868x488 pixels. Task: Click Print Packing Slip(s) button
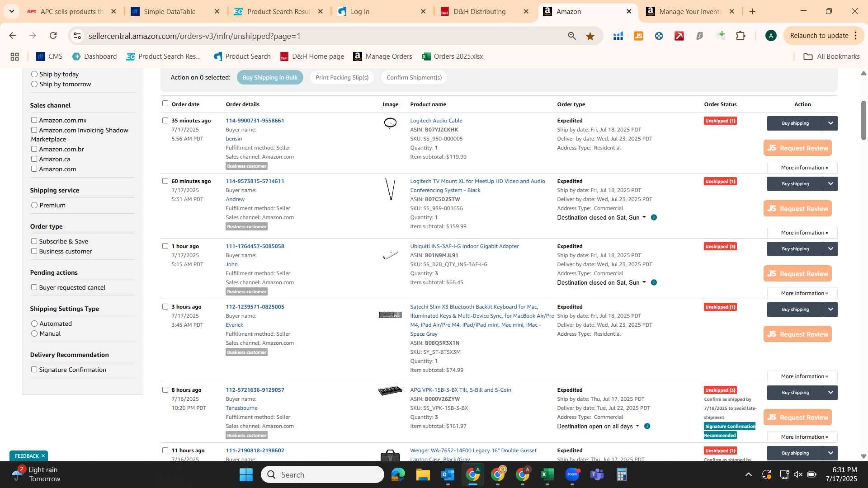(x=342, y=78)
